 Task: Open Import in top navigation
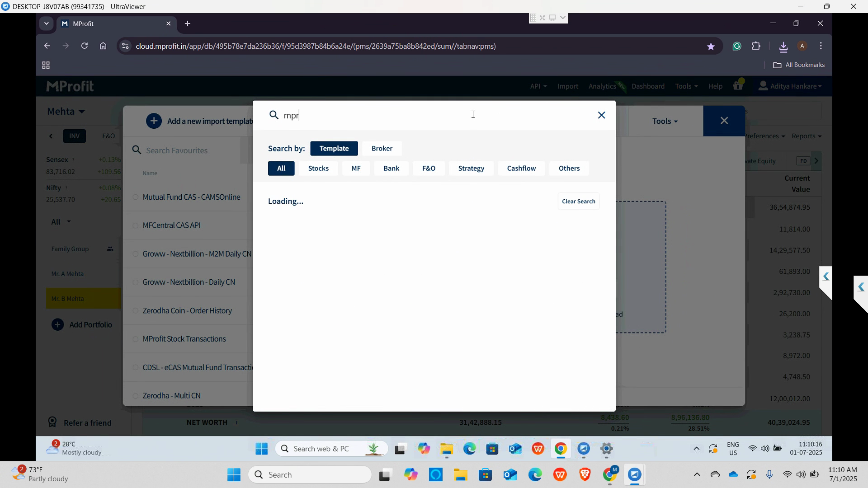[x=568, y=86]
